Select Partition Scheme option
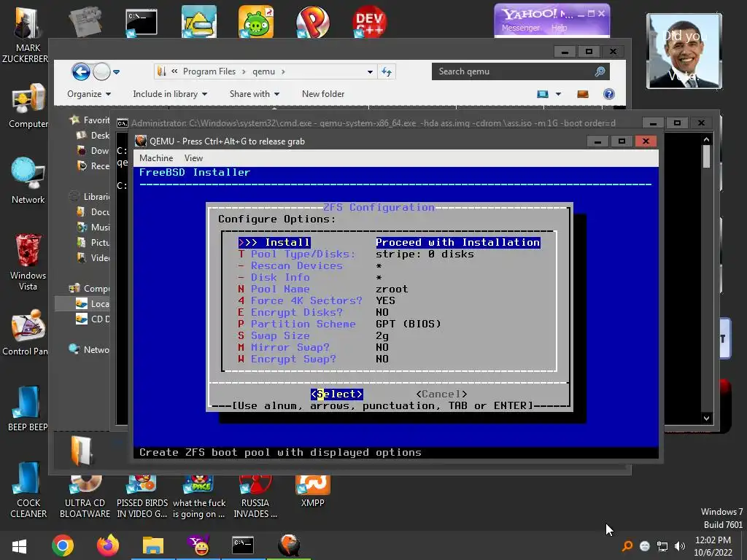 [x=340, y=324]
